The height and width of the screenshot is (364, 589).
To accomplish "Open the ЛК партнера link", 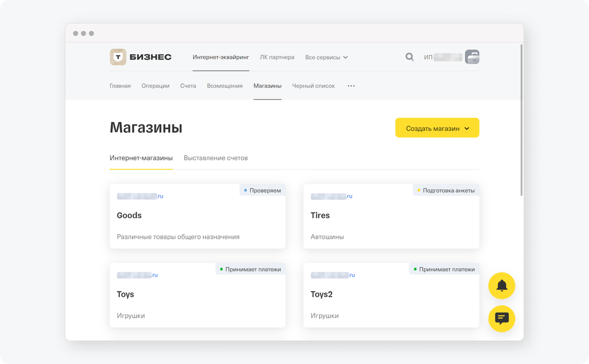I will [277, 58].
